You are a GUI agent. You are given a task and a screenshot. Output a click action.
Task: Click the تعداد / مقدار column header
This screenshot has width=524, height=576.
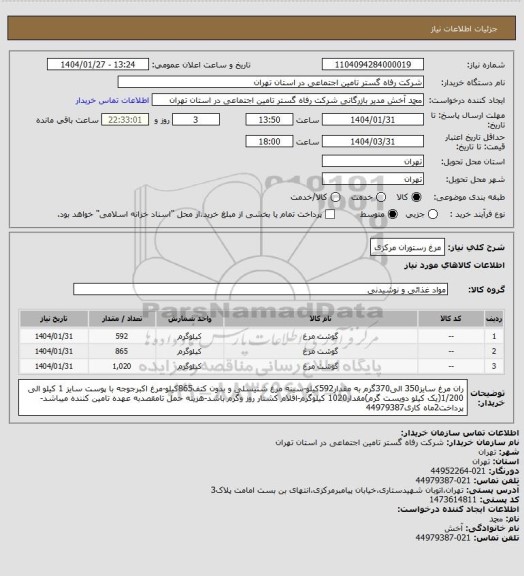click(x=122, y=319)
